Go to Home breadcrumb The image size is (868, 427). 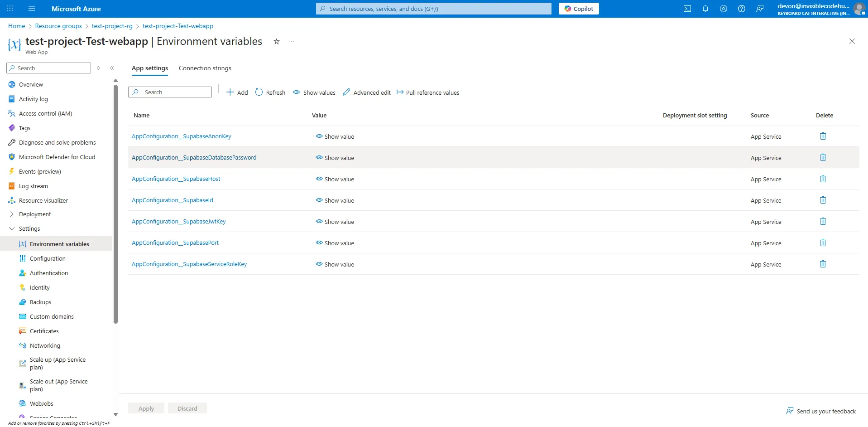coord(17,26)
